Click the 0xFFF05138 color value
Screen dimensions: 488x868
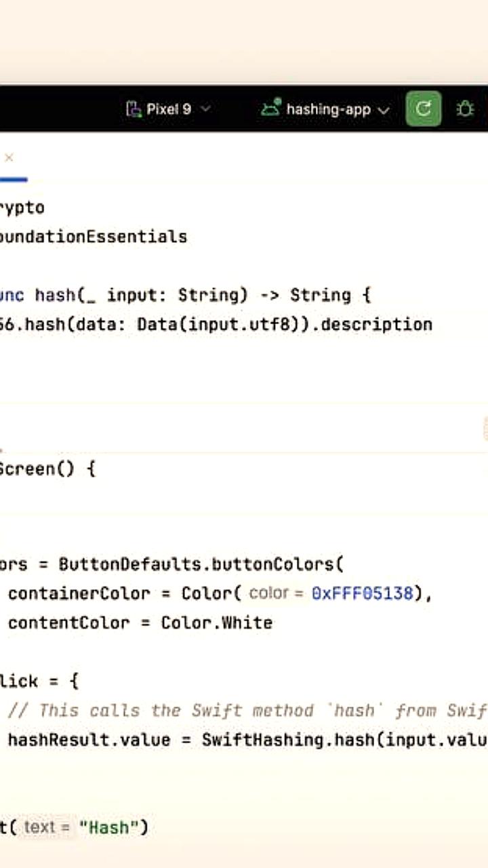[x=362, y=593]
